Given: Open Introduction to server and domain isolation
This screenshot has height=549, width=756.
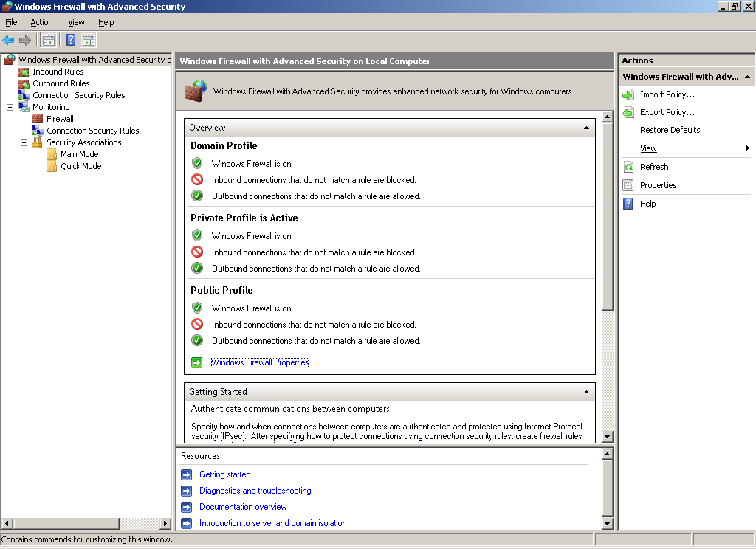Looking at the screenshot, I should point(273,523).
